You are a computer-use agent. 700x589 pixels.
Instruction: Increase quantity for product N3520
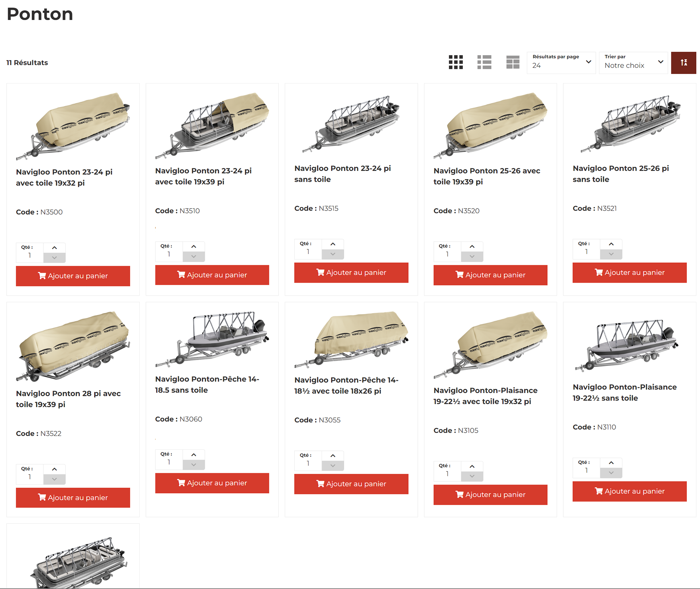coord(472,247)
